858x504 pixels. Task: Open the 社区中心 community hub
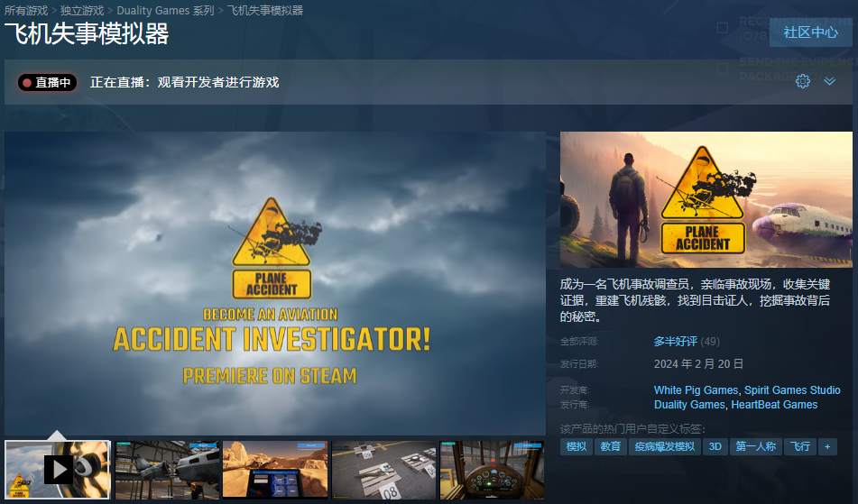tap(810, 32)
